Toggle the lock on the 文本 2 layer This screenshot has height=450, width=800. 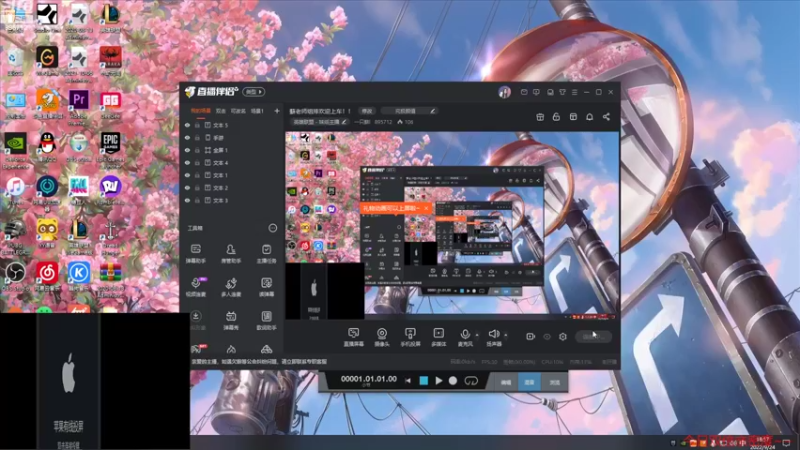tap(197, 188)
